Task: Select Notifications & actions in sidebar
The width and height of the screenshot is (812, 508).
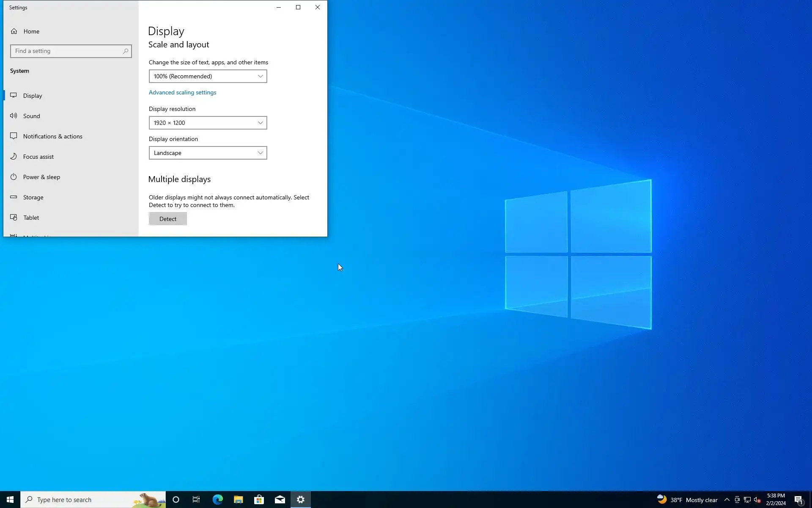Action: [x=52, y=136]
